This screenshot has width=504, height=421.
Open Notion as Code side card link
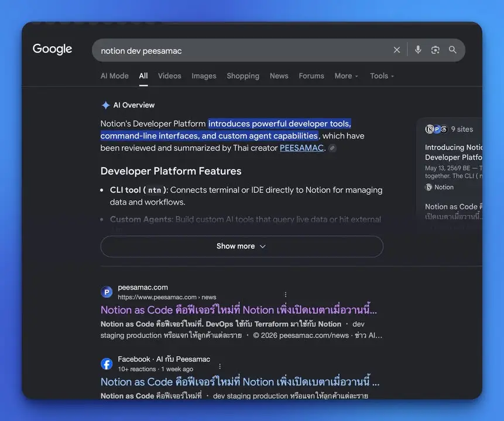pos(453,211)
